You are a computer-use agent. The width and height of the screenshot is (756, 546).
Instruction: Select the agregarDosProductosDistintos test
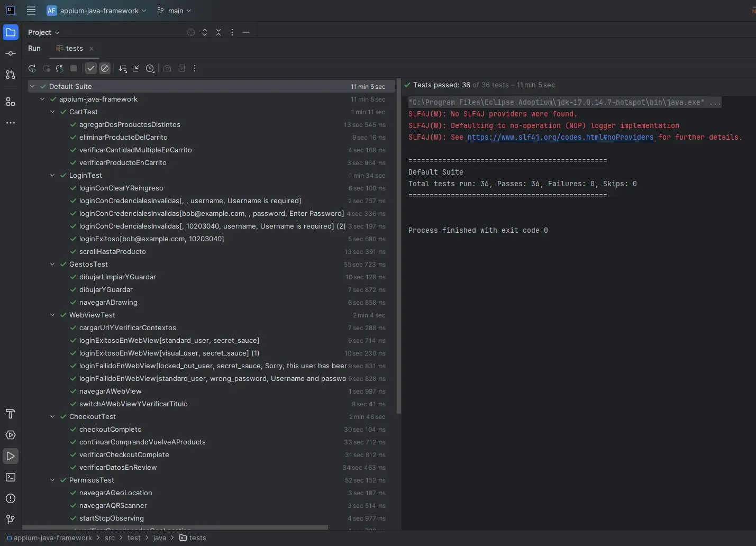click(x=130, y=124)
